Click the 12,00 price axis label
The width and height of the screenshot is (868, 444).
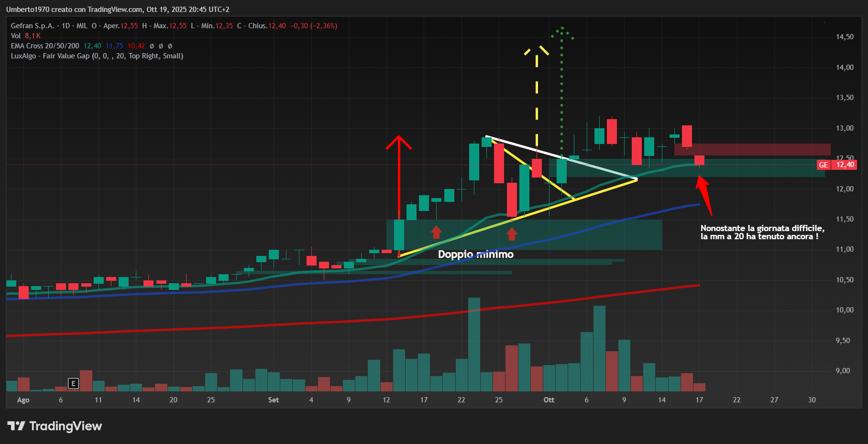[x=845, y=189]
